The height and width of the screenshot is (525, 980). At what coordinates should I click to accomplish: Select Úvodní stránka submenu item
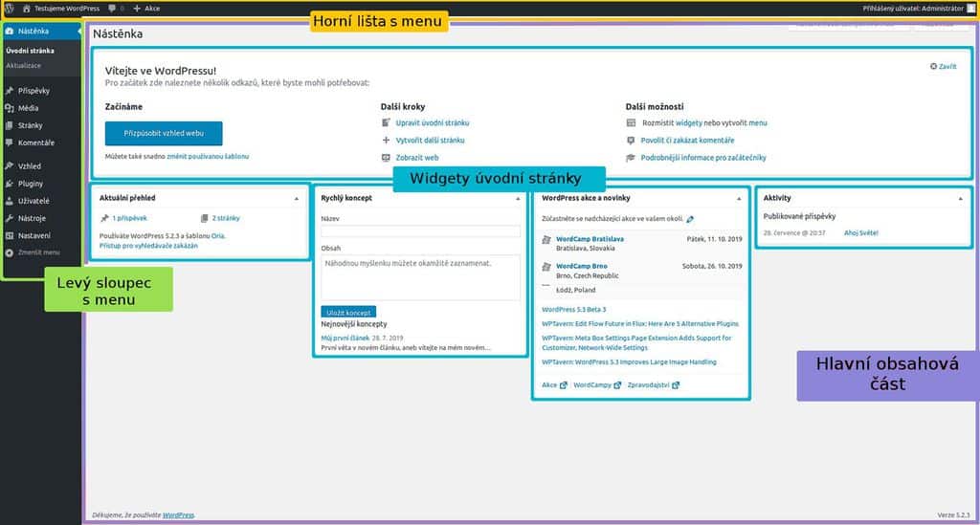(x=30, y=51)
